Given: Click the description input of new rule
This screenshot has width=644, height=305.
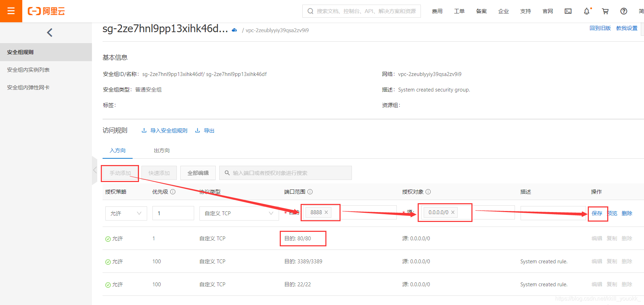Looking at the screenshot, I should [553, 213].
